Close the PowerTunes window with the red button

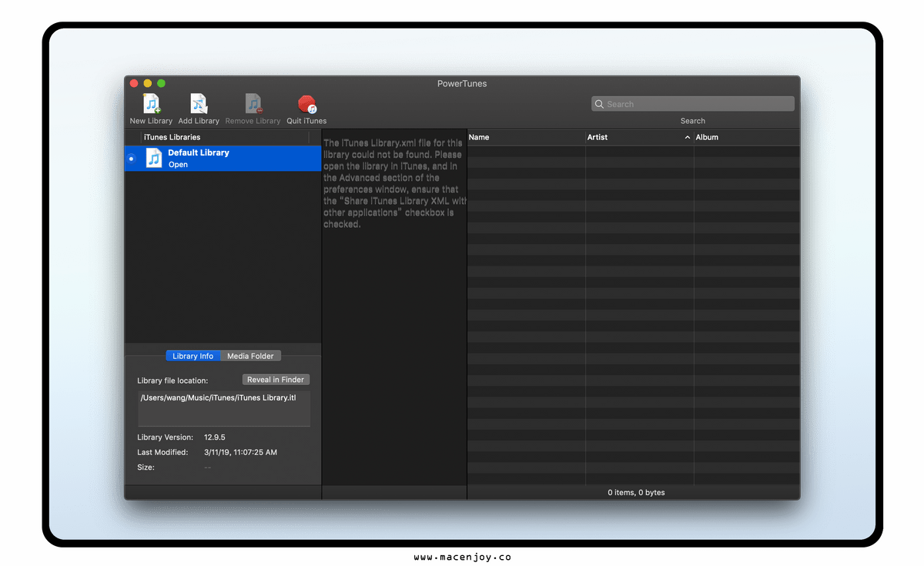tap(134, 83)
